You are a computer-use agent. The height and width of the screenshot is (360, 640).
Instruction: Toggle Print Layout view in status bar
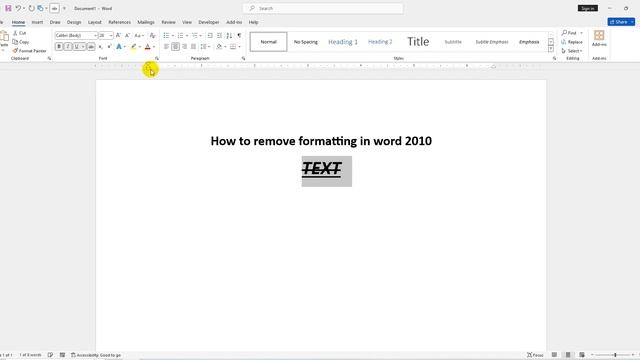point(568,355)
